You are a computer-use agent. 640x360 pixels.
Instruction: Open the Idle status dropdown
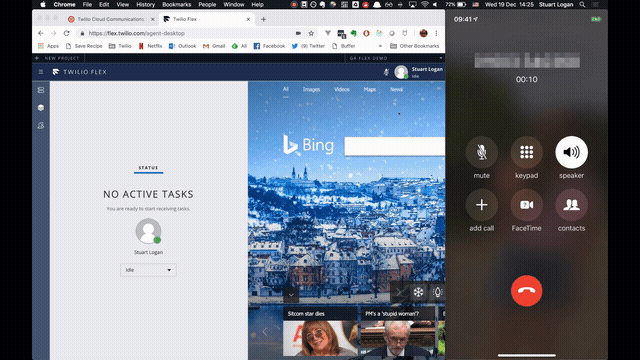(x=148, y=270)
